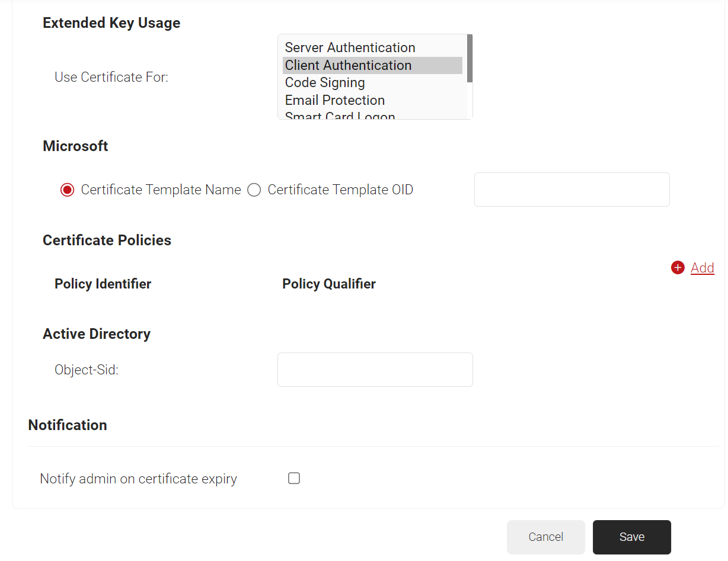Click the Add link for Certificate Policies
The height and width of the screenshot is (561, 728).
(702, 268)
